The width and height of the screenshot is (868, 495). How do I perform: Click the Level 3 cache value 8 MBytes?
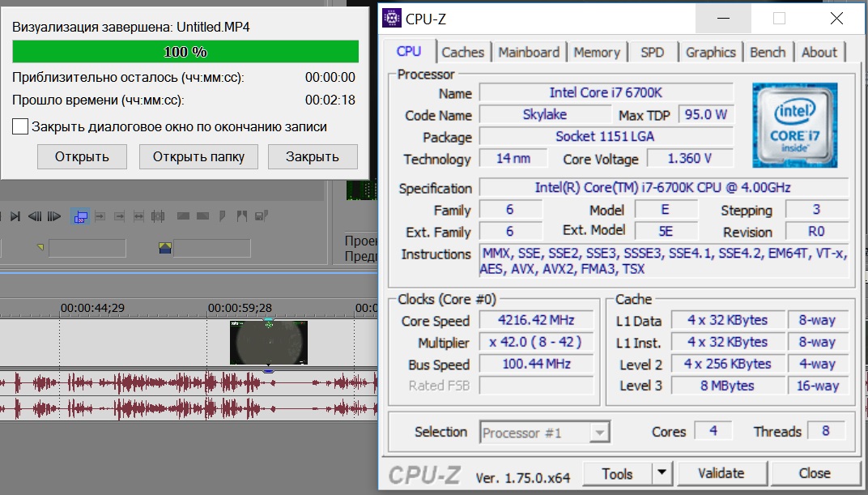coord(727,386)
